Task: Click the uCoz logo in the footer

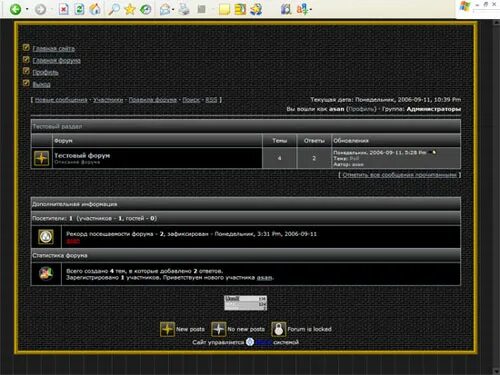Action: pos(250,342)
